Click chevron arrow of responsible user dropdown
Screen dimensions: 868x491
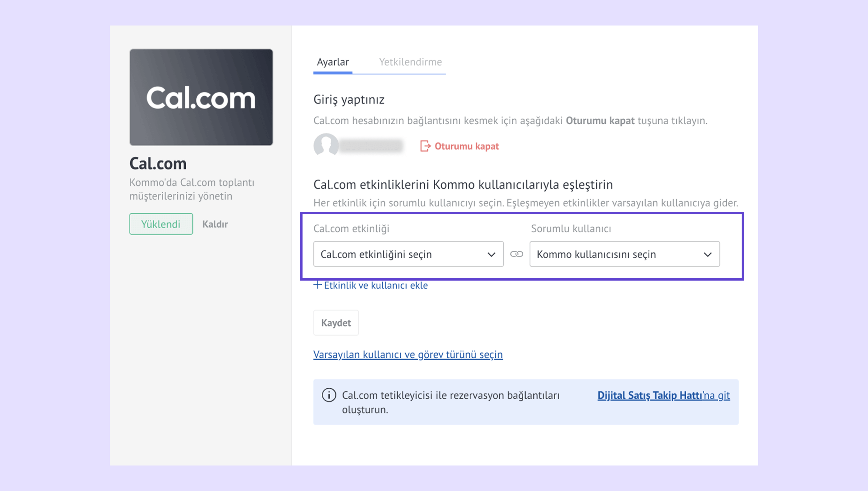(708, 254)
